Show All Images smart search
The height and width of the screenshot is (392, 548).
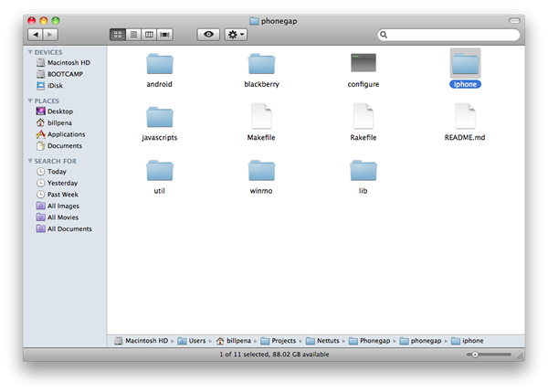(58, 206)
